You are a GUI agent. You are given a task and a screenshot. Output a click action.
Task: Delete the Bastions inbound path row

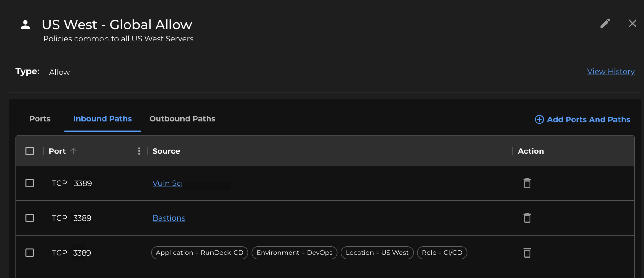pos(527,218)
